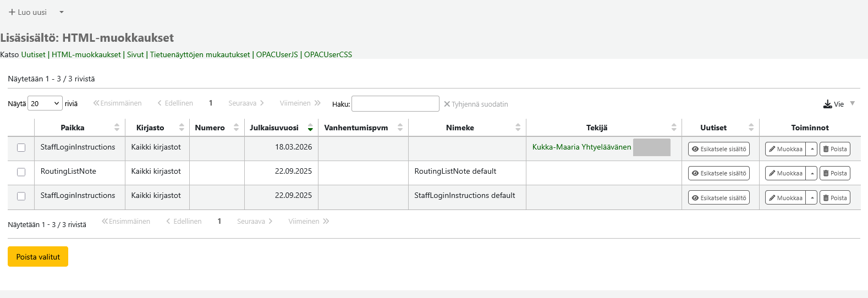Click the yellow Poista valitut button

click(x=38, y=257)
